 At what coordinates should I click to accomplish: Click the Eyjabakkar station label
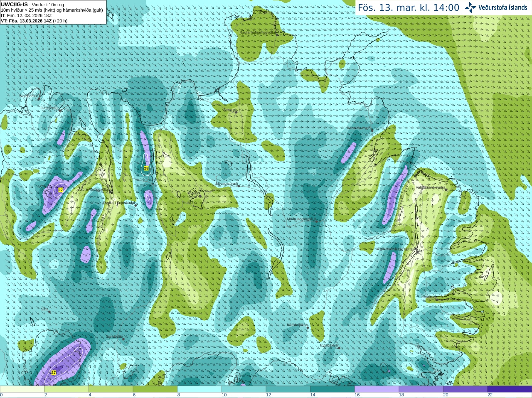tap(329, 345)
